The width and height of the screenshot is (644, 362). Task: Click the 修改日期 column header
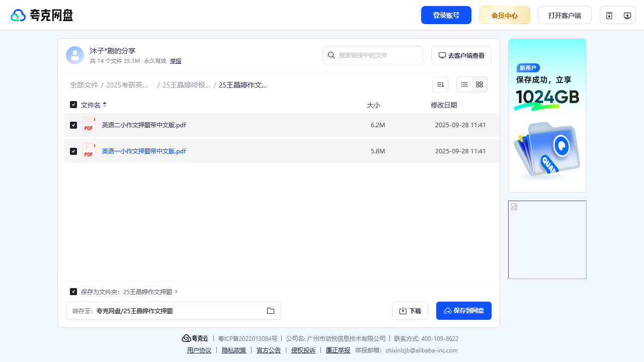pos(444,105)
